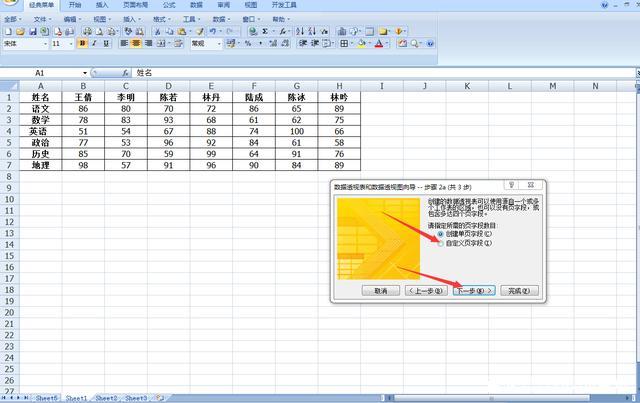Select cell G4 containing 100

click(296, 131)
